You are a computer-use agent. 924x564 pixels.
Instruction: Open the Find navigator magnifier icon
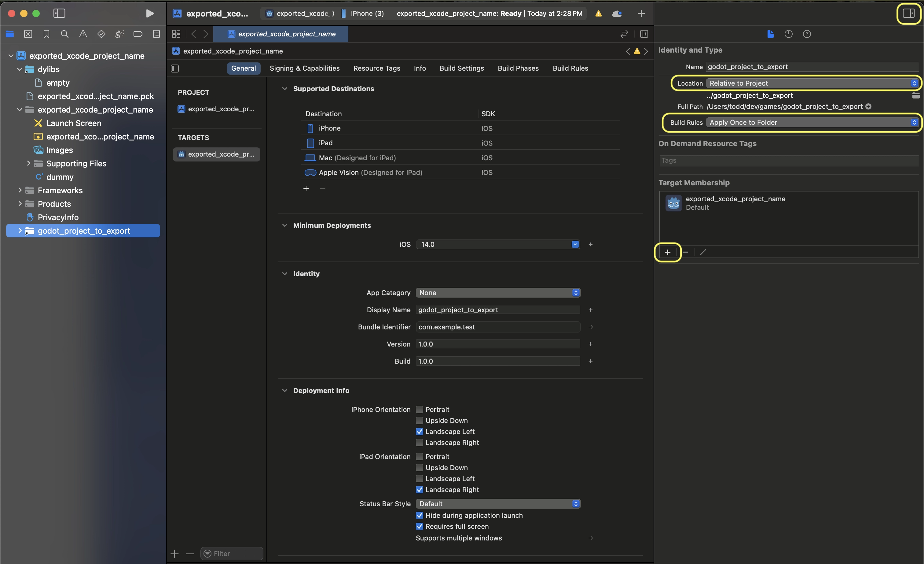(x=64, y=34)
